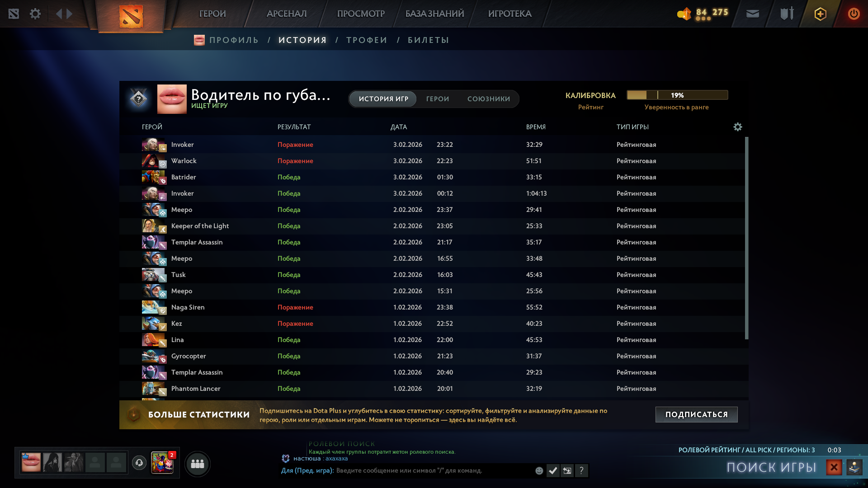This screenshot has width=868, height=488.
Task: Navigate back with left arrow
Action: coord(59,14)
